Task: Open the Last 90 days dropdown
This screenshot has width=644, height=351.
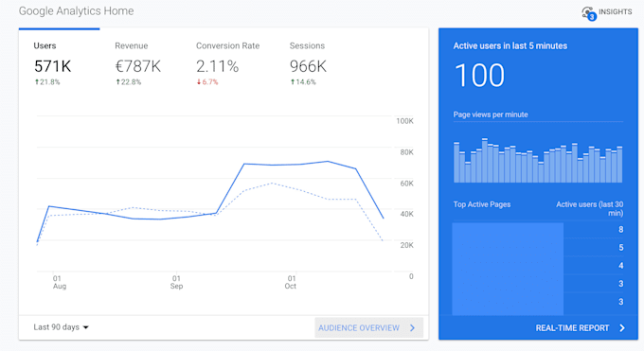Action: pos(62,327)
